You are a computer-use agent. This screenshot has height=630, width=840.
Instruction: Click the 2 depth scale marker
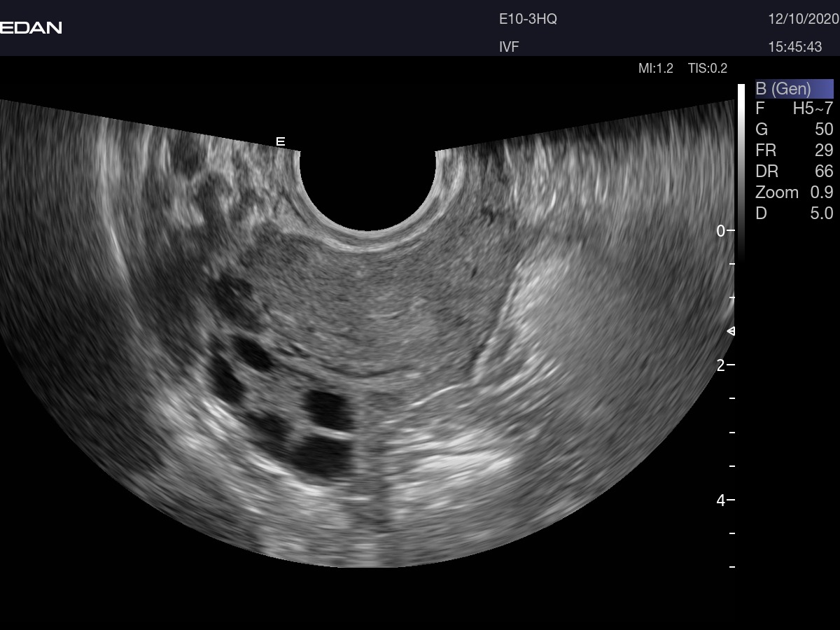721,365
